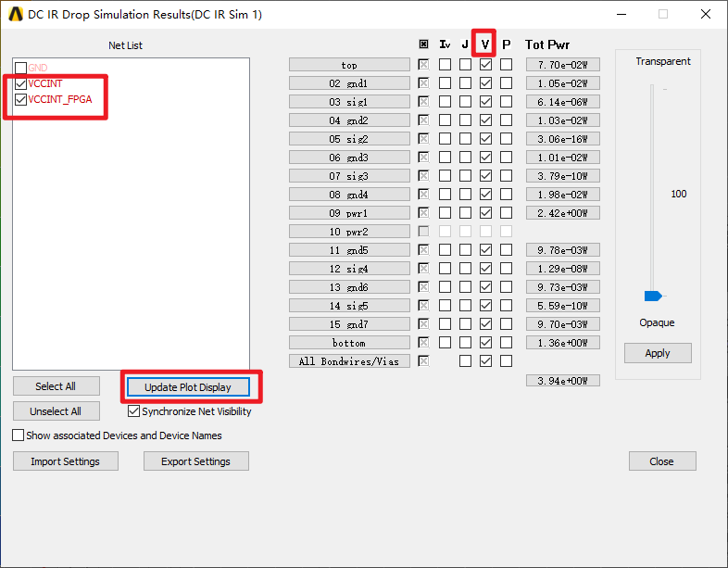Click the Ansys logo in title bar

(16, 15)
